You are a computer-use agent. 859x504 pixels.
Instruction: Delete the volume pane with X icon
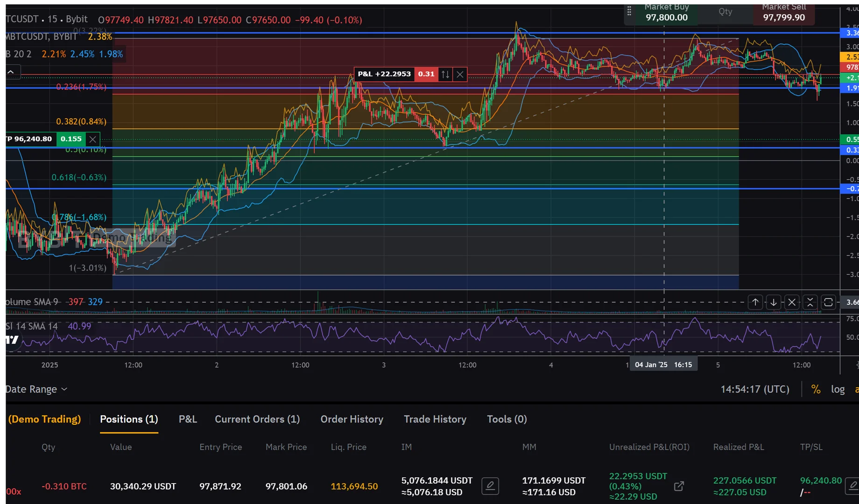tap(792, 302)
